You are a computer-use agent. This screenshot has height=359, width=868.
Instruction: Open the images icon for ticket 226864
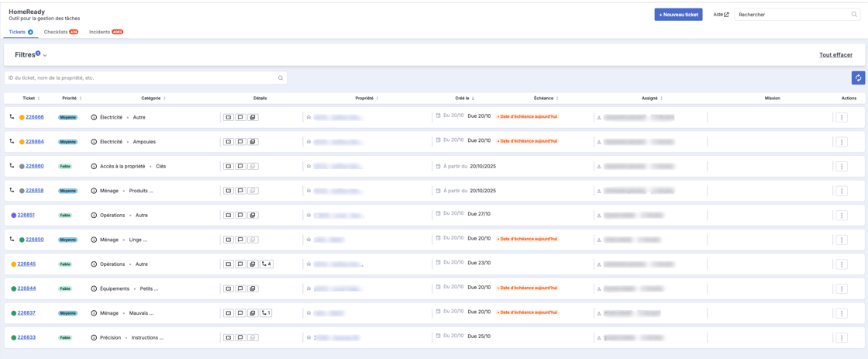tap(252, 142)
